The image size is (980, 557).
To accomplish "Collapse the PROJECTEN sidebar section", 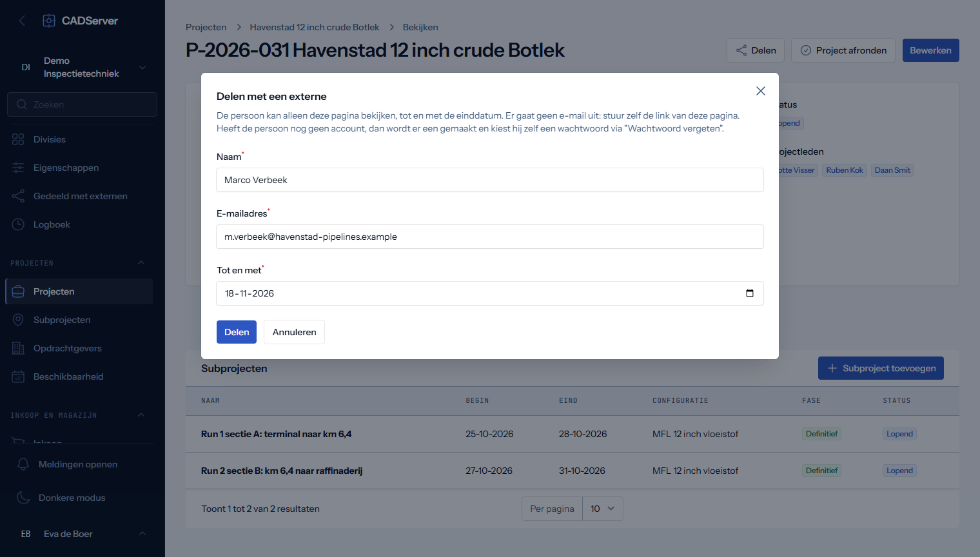I will coord(141,263).
